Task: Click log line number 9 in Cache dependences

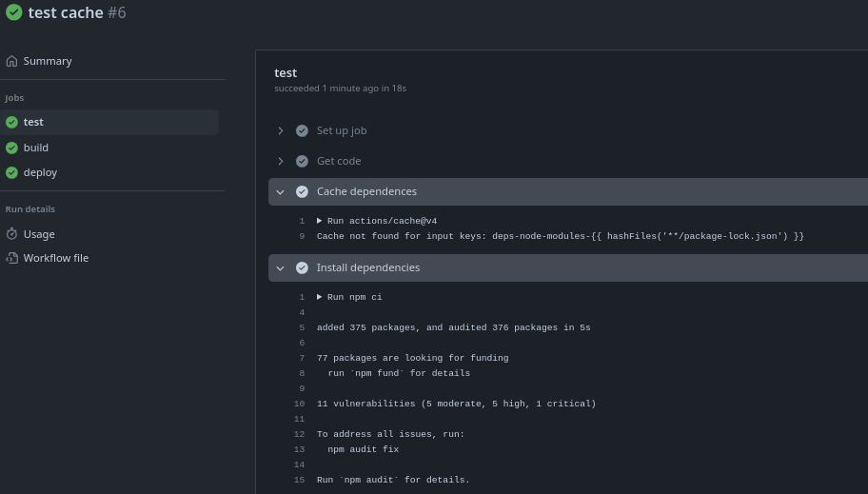Action: tap(302, 236)
